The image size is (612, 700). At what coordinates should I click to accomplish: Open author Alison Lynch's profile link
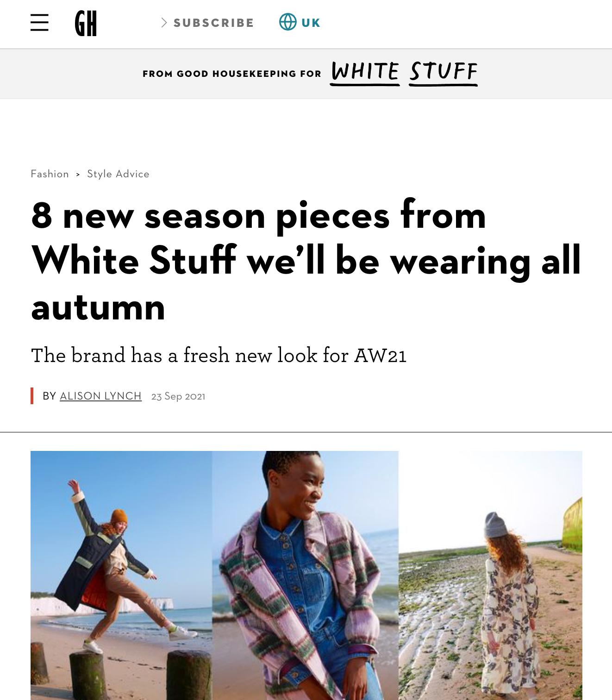pos(100,396)
